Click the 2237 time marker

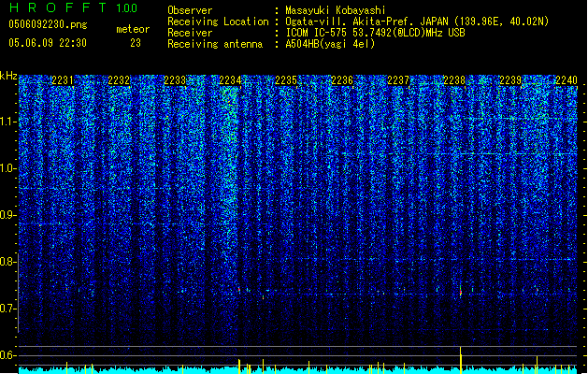[x=398, y=80]
